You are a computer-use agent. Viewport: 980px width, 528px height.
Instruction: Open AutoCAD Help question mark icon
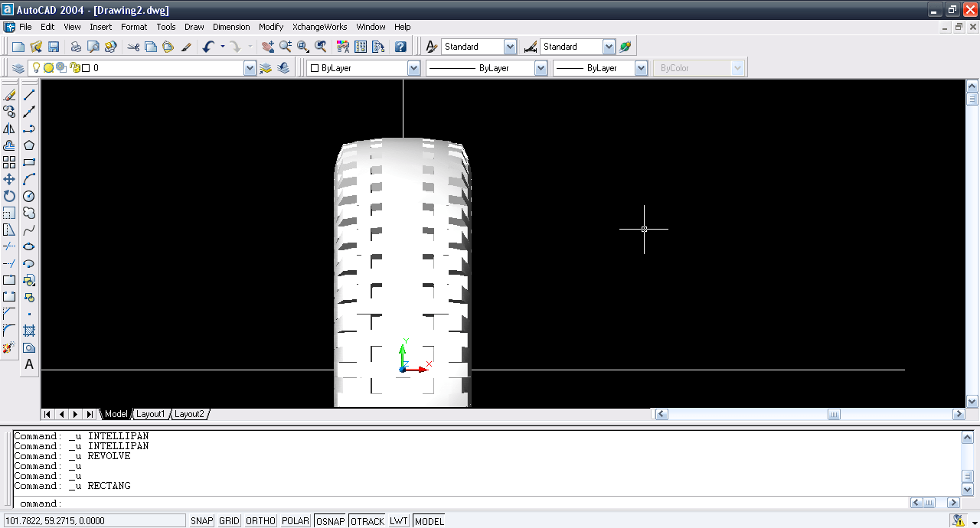click(400, 47)
